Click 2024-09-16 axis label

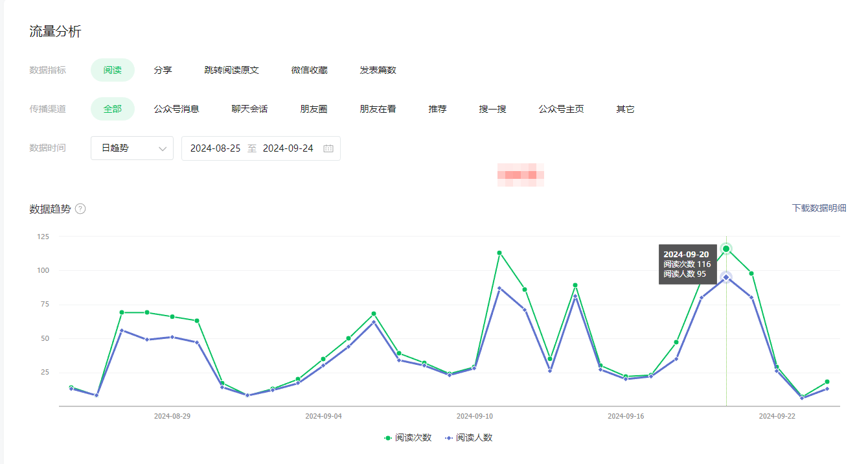(626, 416)
